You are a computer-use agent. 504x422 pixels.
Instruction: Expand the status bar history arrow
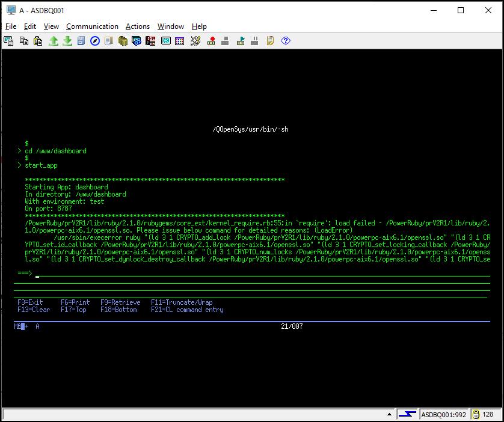click(388, 414)
